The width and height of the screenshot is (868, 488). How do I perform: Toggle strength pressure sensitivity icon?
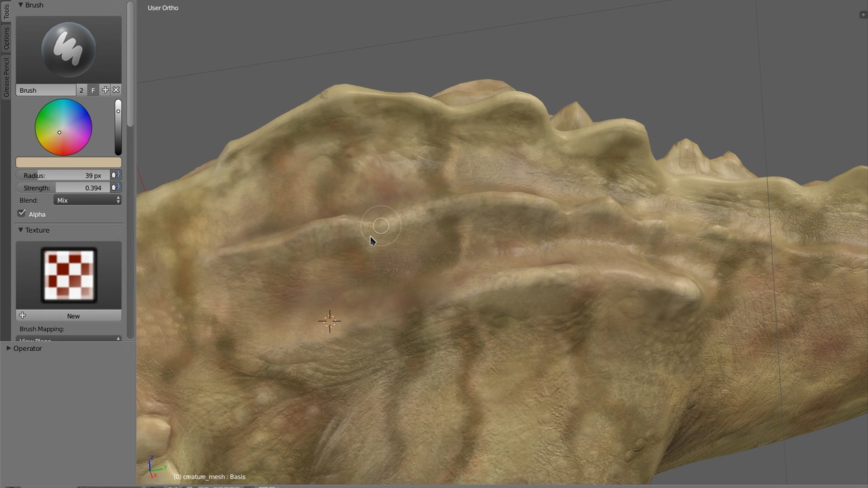pos(116,188)
